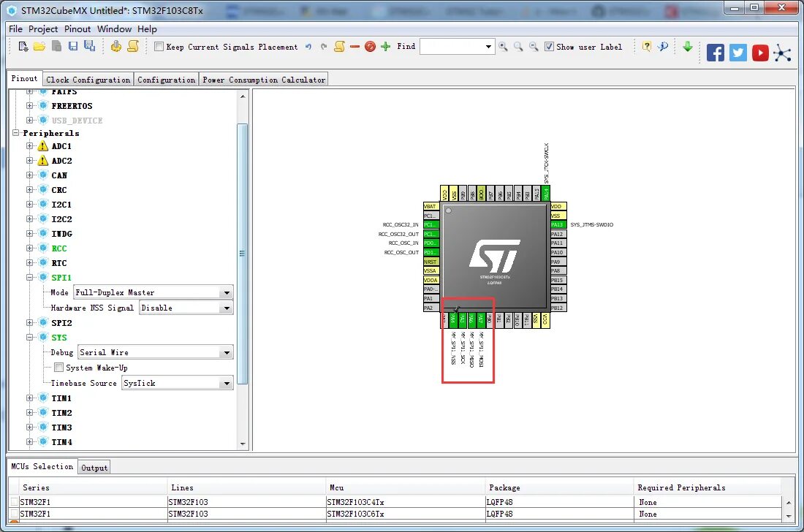Open the Find combo box dropdown arrow
This screenshot has width=804, height=532.
[x=488, y=47]
